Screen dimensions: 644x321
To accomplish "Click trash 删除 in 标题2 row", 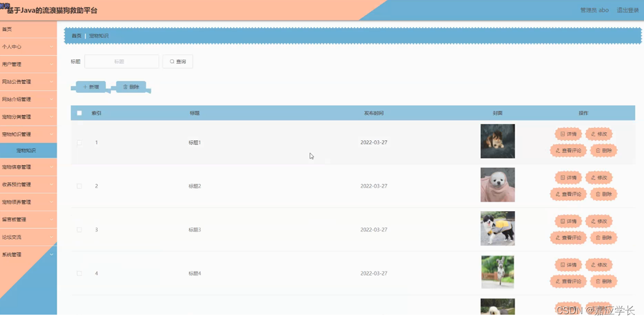I will click(604, 194).
